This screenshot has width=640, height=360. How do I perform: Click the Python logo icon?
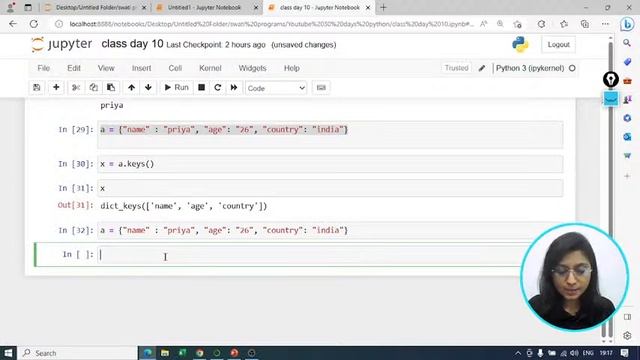[x=520, y=44]
